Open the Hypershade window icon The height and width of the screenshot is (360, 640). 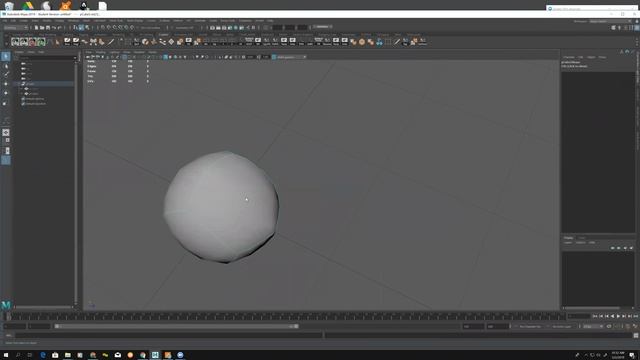236,28
